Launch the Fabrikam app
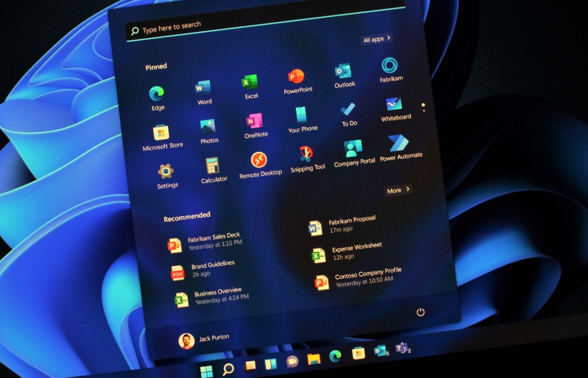 [389, 65]
